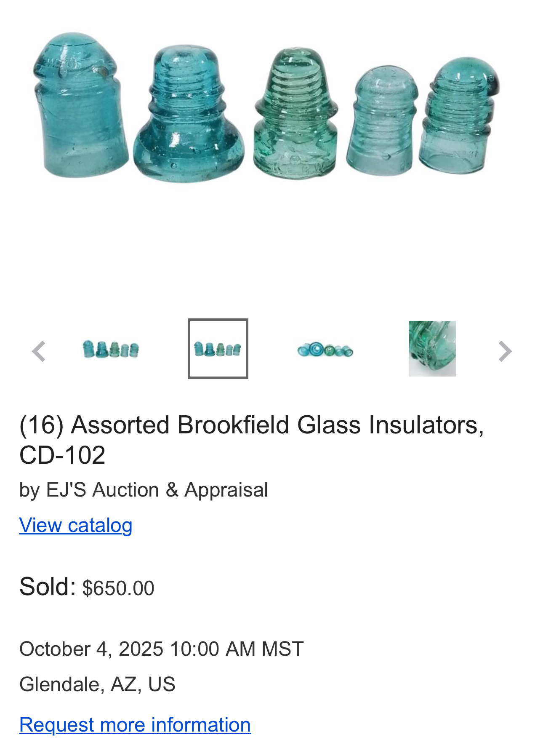This screenshot has width=543, height=756.
Task: Open the top-down view insulators thumbnail
Action: pos(325,350)
